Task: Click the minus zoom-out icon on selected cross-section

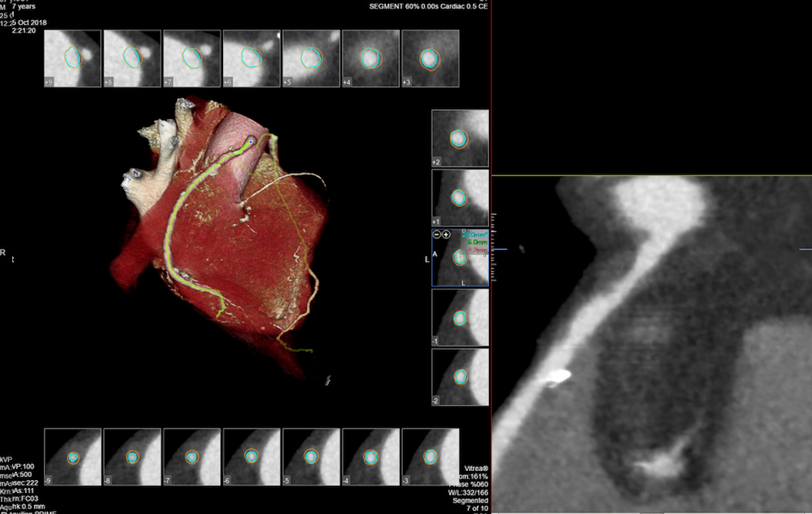Action: tap(436, 234)
